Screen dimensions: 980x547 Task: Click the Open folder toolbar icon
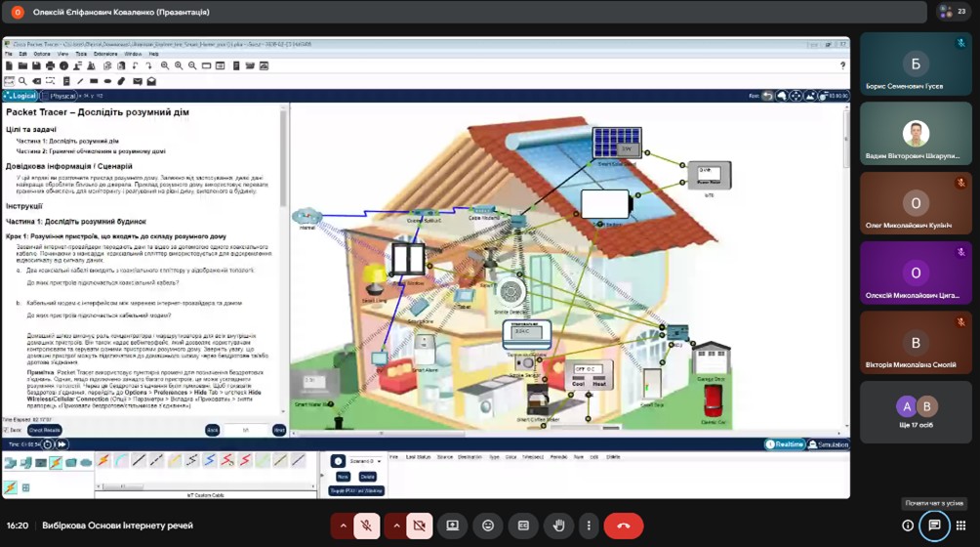(22, 65)
